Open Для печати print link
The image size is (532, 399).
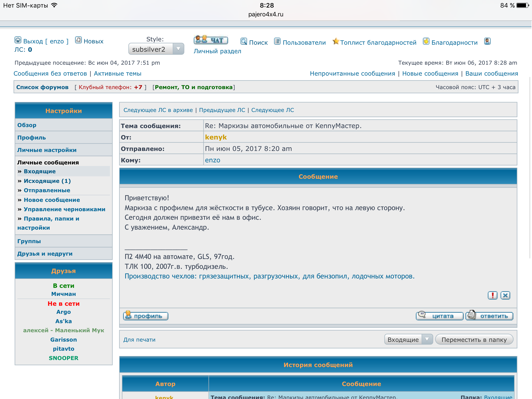point(139,340)
